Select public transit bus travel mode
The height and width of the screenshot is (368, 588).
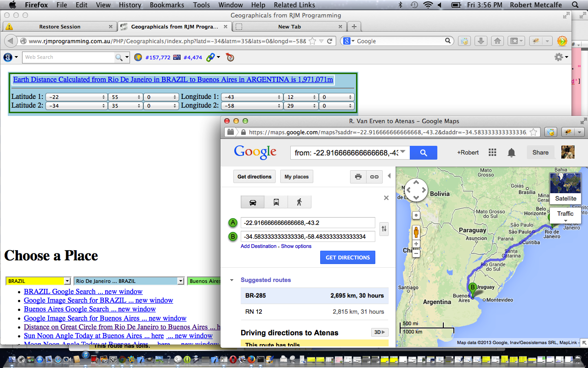276,202
